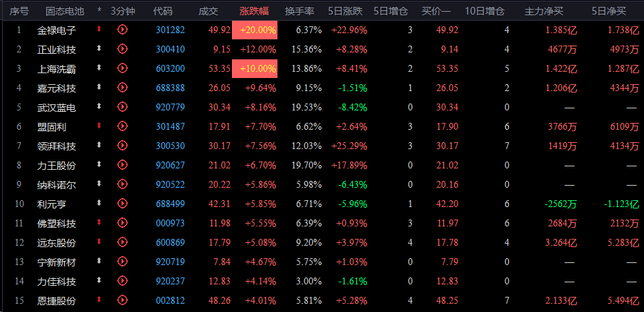Click the white marker icon beside 武汉蓝电
The width and height of the screenshot is (644, 312).
point(99,106)
